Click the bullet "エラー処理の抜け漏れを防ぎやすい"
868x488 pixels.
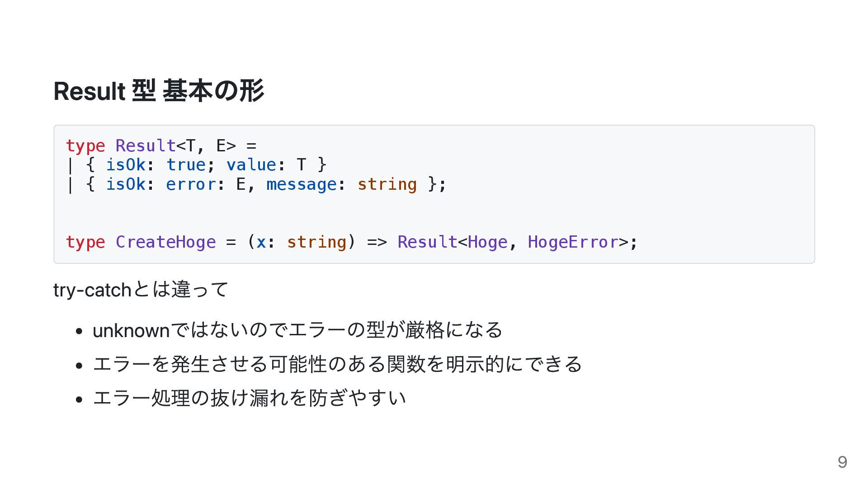coord(249,398)
